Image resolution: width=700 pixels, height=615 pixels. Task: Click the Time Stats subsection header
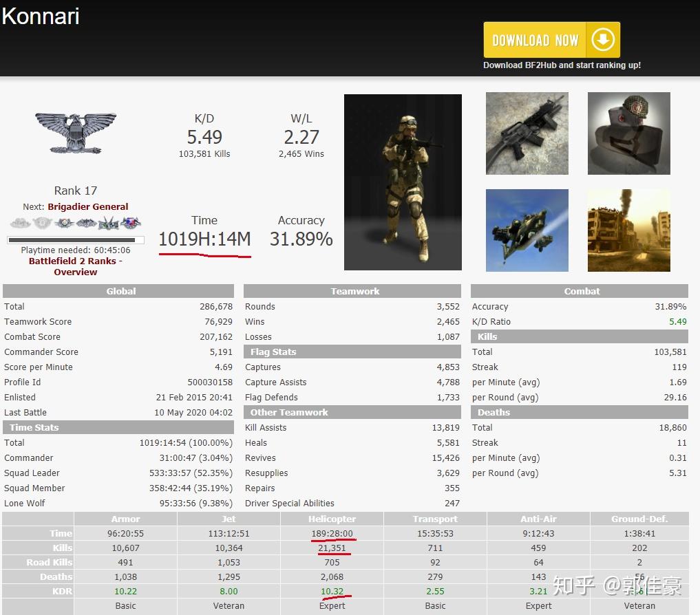pos(118,427)
